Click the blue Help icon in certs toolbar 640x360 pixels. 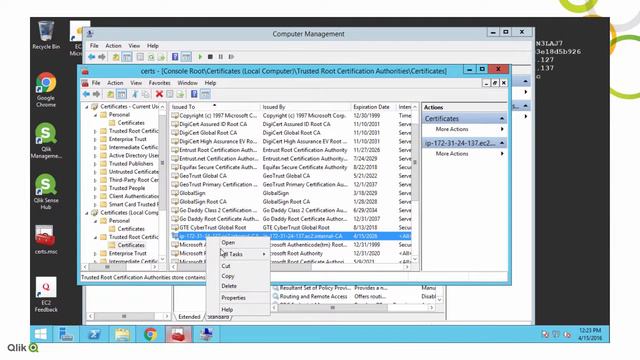[x=194, y=94]
